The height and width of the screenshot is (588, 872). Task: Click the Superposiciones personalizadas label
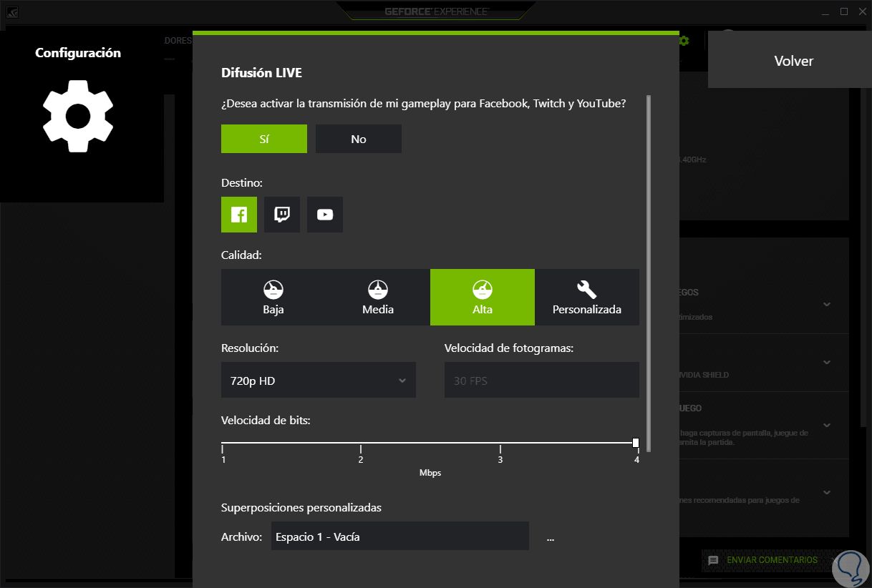pos(301,507)
